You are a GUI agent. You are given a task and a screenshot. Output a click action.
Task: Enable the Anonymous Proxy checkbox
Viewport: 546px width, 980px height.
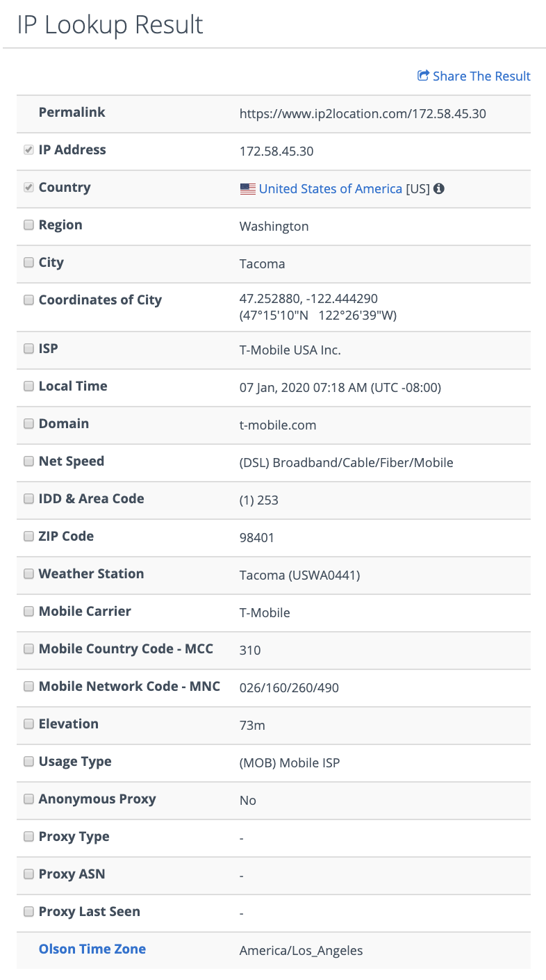point(28,799)
